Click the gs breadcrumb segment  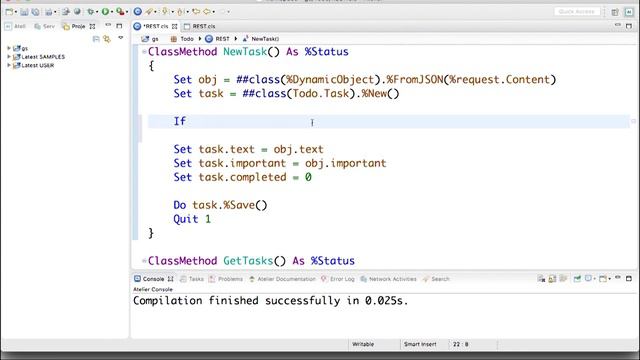point(150,39)
